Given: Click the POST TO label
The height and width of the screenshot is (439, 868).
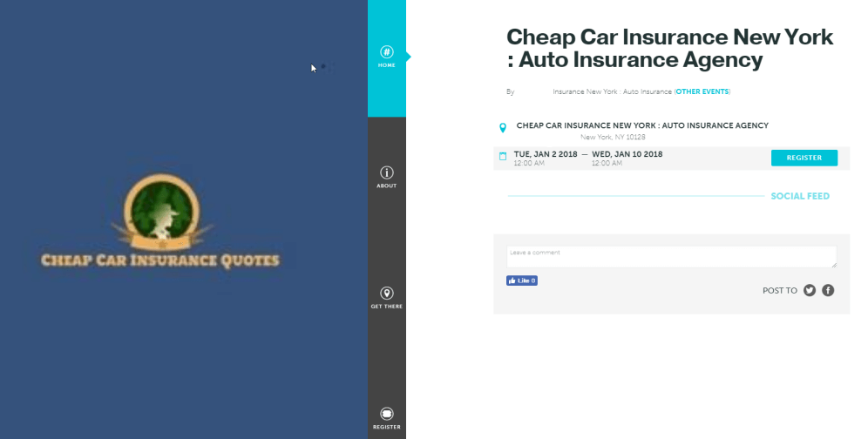Looking at the screenshot, I should pos(779,291).
